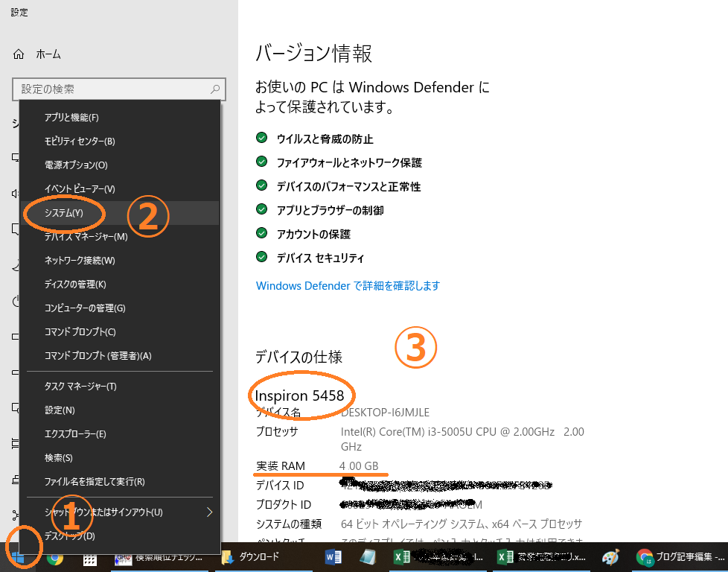The height and width of the screenshot is (572, 728).
Task: Open the first Excel taskbar window
Action: coord(438,557)
